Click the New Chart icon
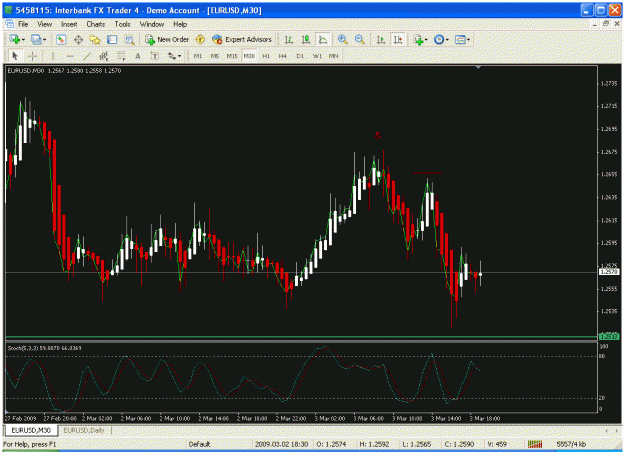The height and width of the screenshot is (452, 625). pos(15,39)
